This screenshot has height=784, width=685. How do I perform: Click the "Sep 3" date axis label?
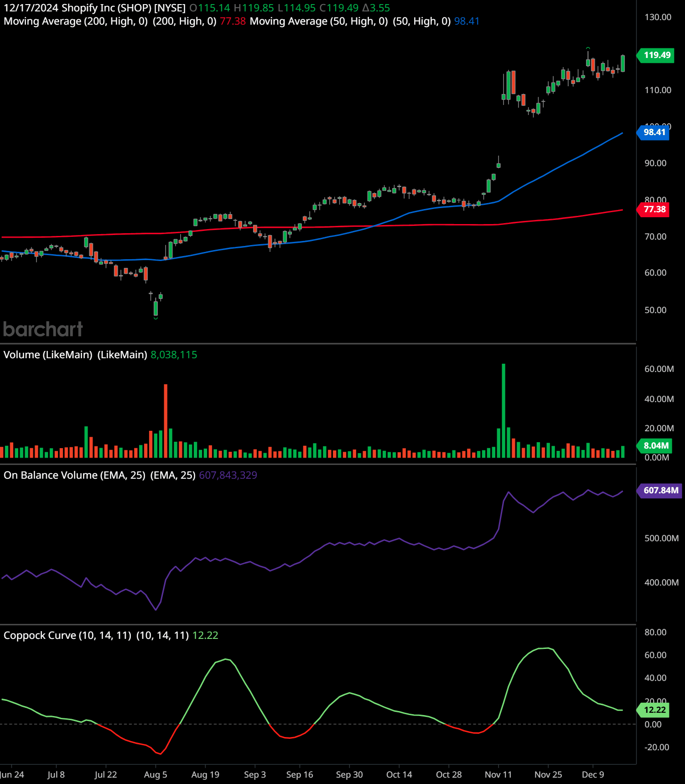(255, 775)
